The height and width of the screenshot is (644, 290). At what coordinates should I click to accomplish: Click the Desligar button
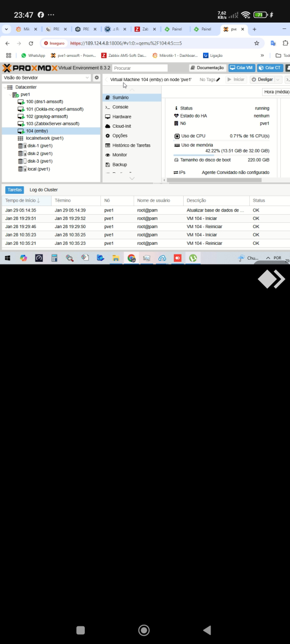[x=262, y=79]
